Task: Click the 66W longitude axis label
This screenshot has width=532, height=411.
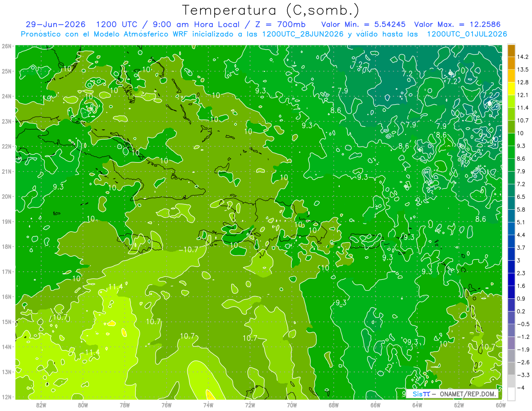Action: (376, 404)
